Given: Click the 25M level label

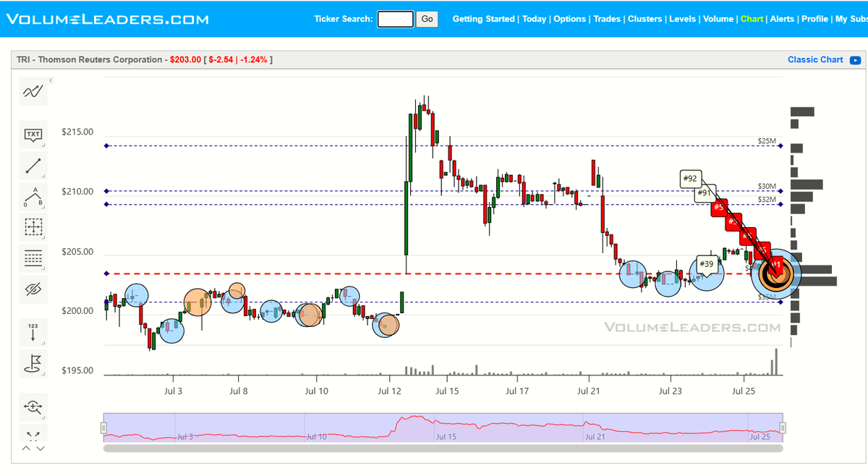Looking at the screenshot, I should tap(766, 141).
